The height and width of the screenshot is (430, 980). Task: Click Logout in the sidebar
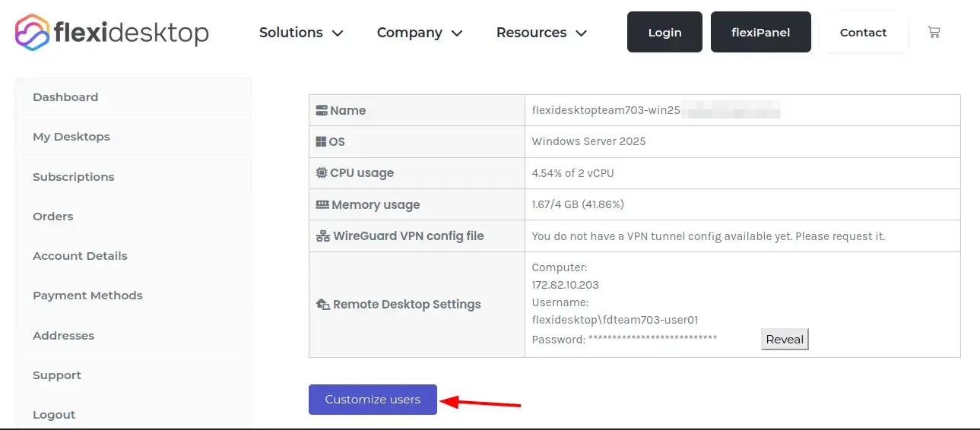133,415
